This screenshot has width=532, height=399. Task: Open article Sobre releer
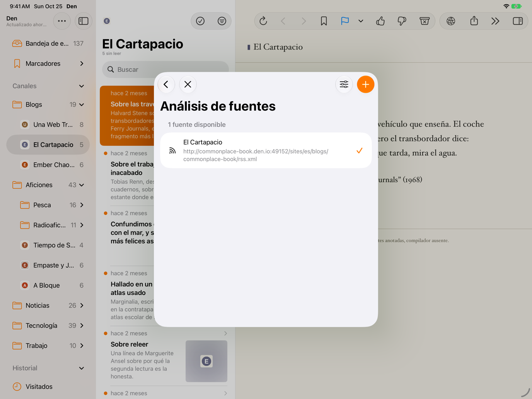click(x=165, y=356)
